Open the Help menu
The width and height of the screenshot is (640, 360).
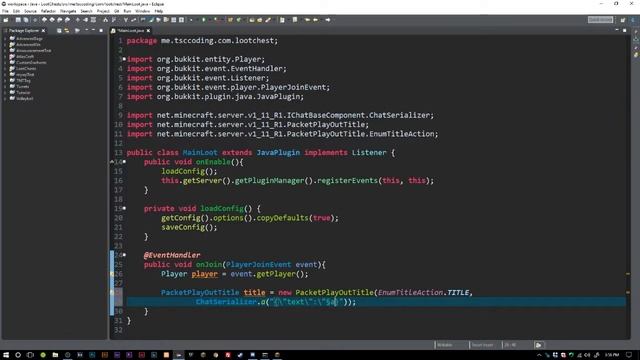[x=159, y=11]
